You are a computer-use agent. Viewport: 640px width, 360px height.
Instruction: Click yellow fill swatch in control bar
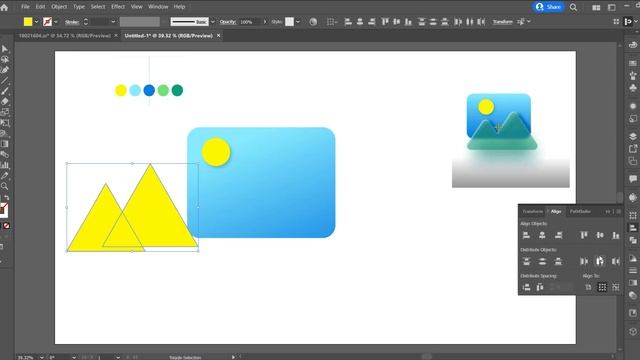click(28, 22)
